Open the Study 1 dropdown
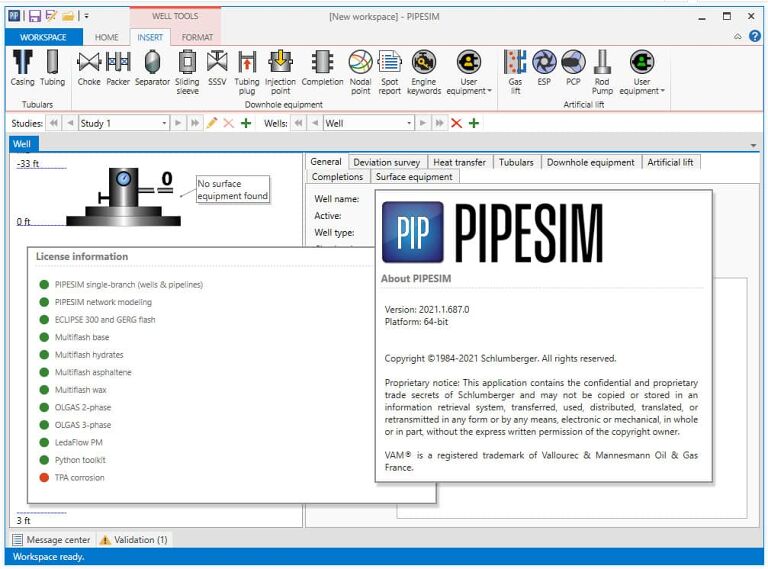This screenshot has width=768, height=569. [164, 123]
